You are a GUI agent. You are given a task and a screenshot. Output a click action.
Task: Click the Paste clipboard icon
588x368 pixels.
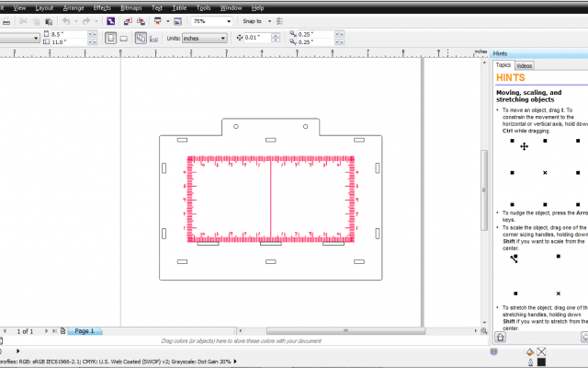click(49, 21)
